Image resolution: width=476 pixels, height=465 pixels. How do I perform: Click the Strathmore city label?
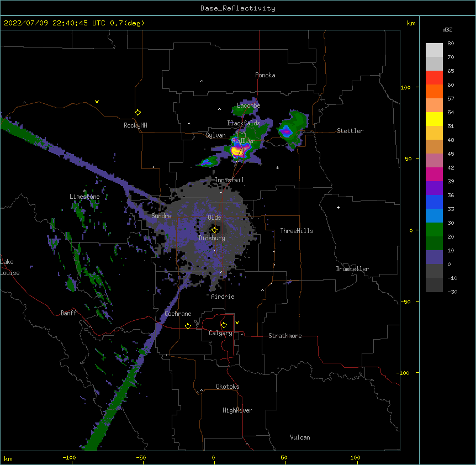point(285,336)
